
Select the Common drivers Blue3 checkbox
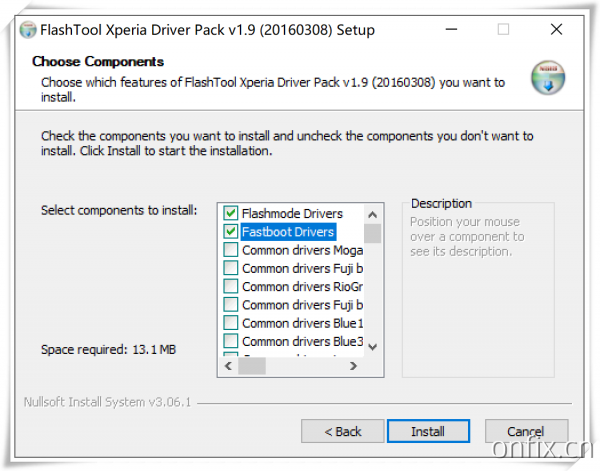tap(231, 341)
